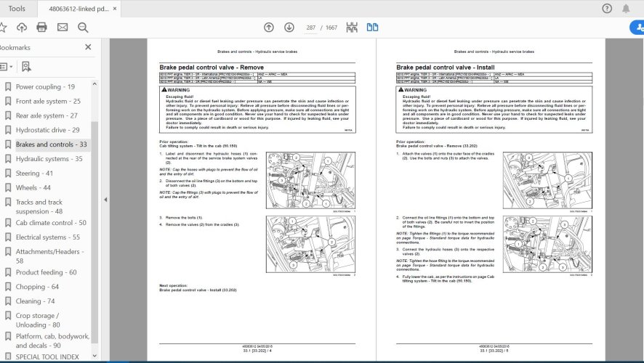
Task: Click the blue share button
Action: 637,28
